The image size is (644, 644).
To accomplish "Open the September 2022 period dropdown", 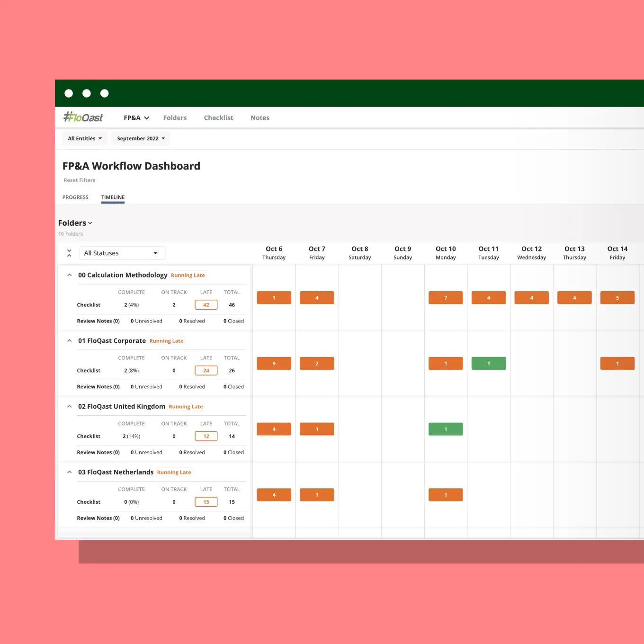I will point(141,138).
